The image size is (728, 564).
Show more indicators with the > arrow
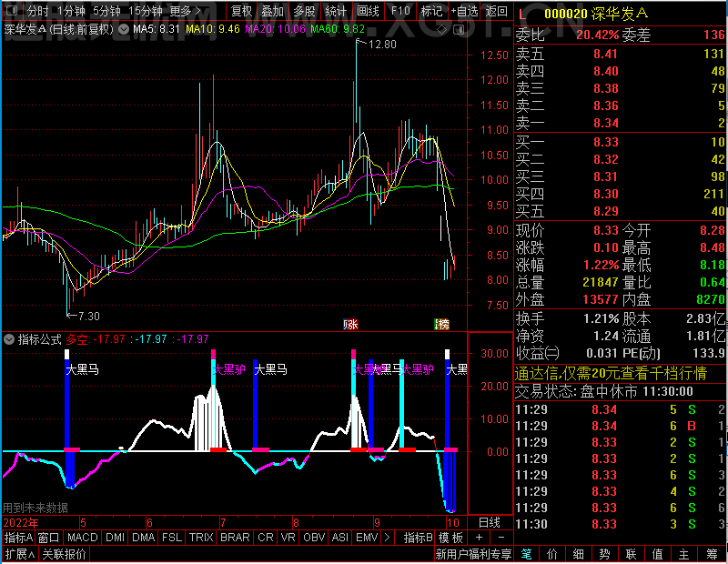click(387, 538)
